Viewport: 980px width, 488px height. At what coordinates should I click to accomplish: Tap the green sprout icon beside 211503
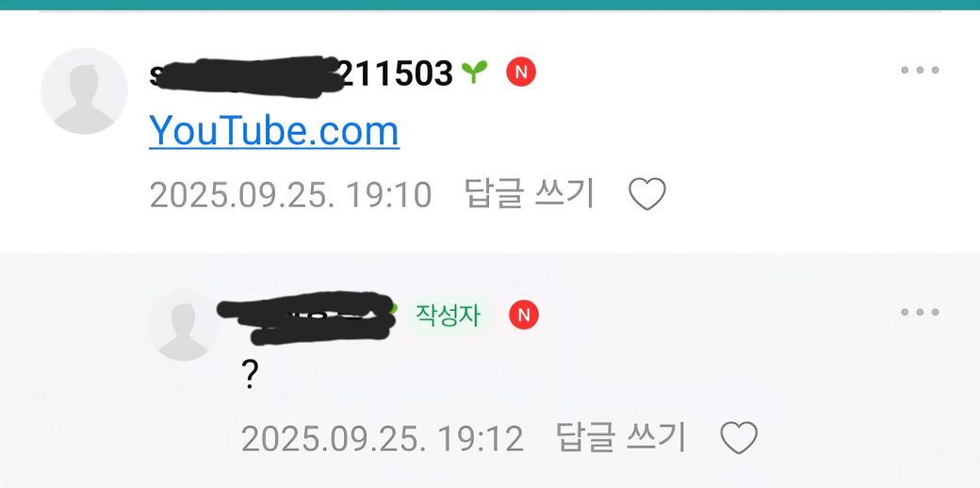click(474, 72)
